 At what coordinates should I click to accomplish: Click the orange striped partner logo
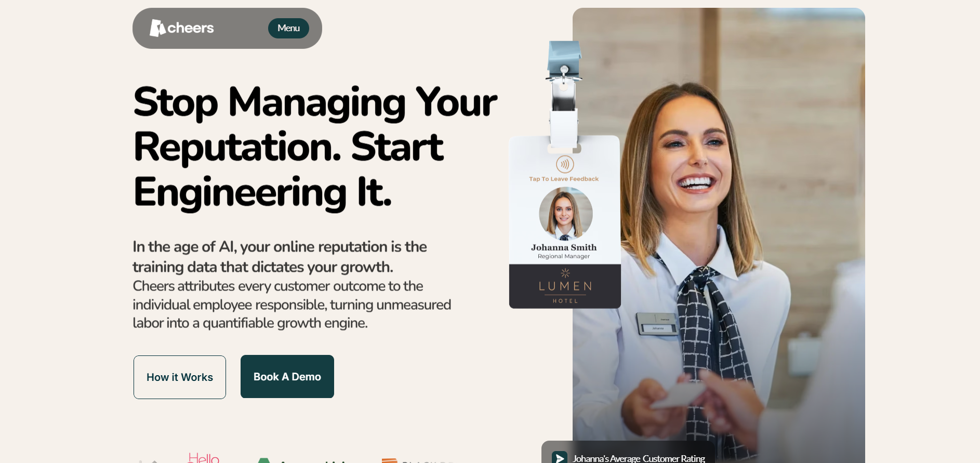[389, 460]
